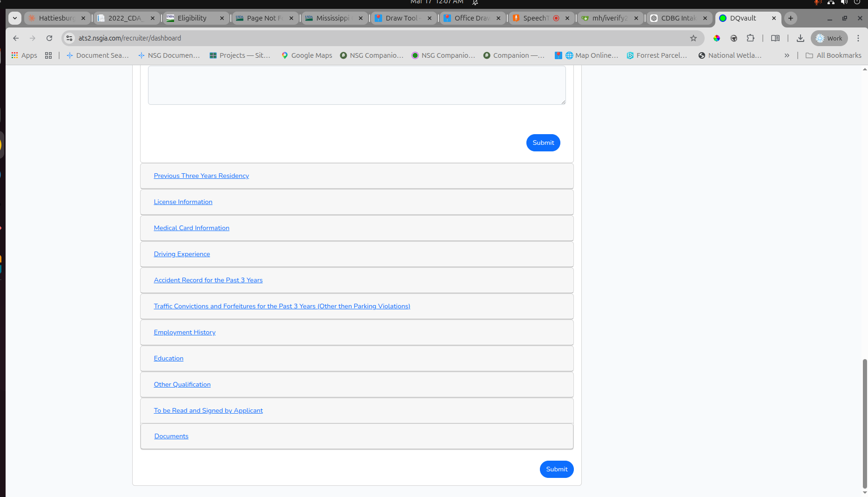The width and height of the screenshot is (868, 497).
Task: Expand the Previous Three Years Residency section
Action: 201,176
